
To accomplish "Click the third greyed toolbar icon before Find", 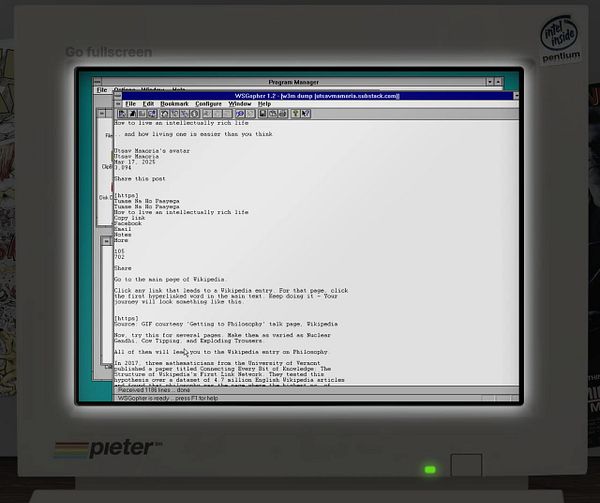I will (227, 114).
